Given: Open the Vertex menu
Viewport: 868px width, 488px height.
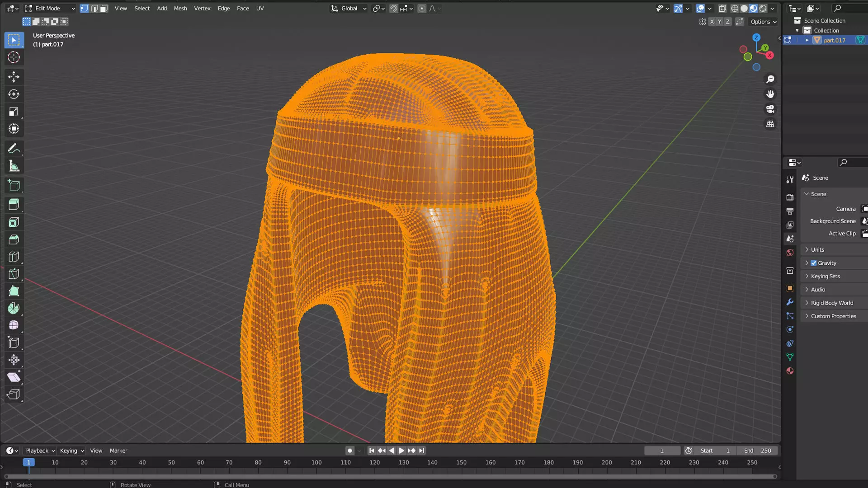Looking at the screenshot, I should coord(202,9).
